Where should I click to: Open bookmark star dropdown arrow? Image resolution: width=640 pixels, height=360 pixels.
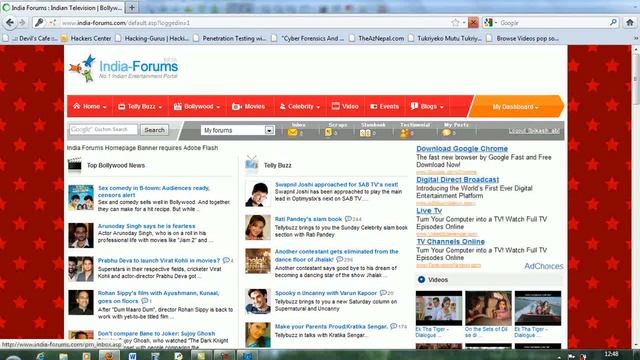click(x=464, y=23)
